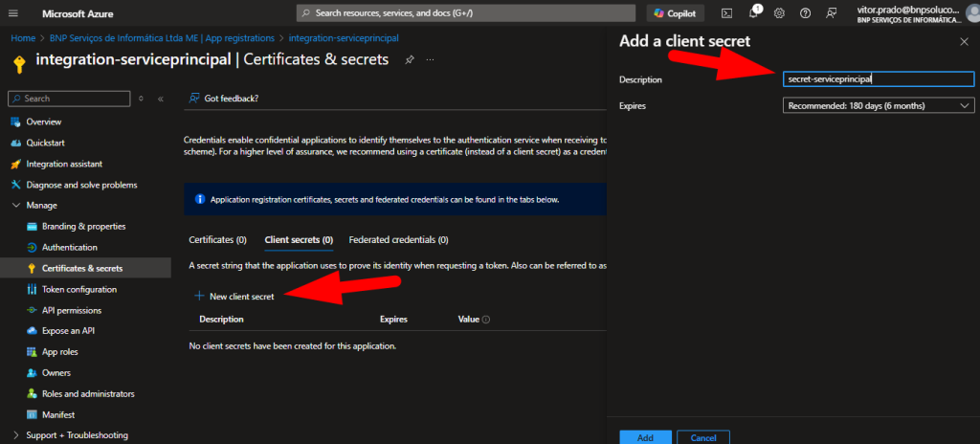The height and width of the screenshot is (444, 980).
Task: Expand the Expires dropdown
Action: [878, 106]
